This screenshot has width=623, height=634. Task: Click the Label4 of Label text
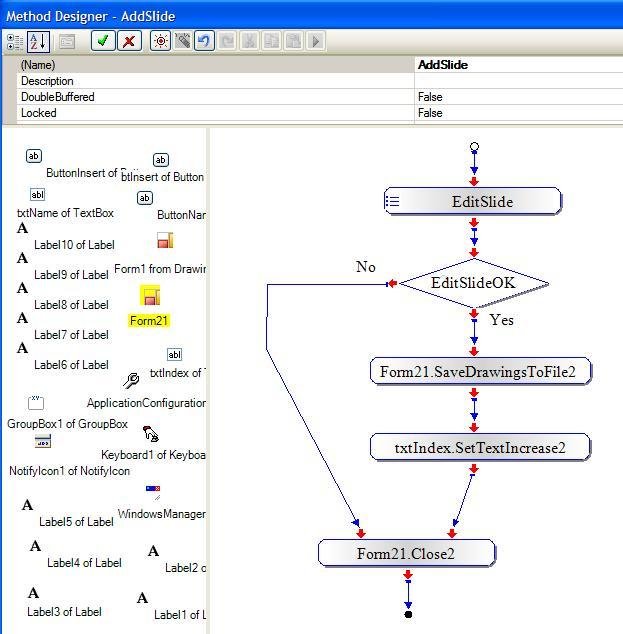coord(84,563)
